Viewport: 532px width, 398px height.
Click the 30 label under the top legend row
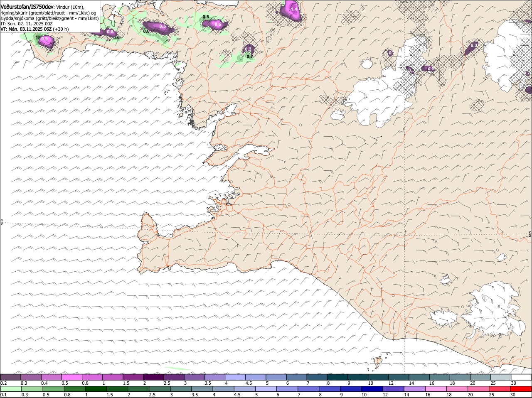[x=514, y=383]
